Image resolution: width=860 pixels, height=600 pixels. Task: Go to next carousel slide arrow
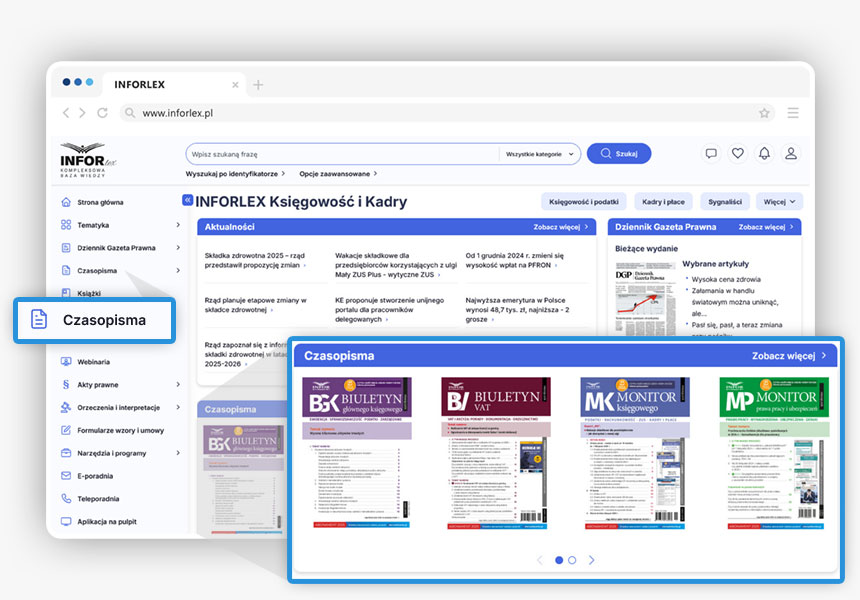coord(591,560)
